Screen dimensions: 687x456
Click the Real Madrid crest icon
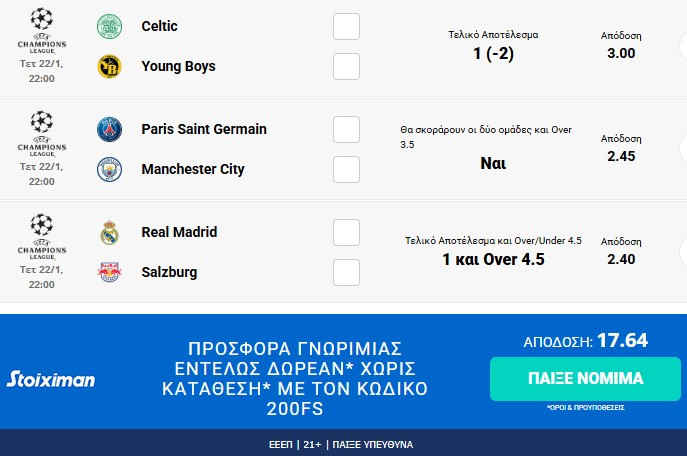[x=108, y=233]
